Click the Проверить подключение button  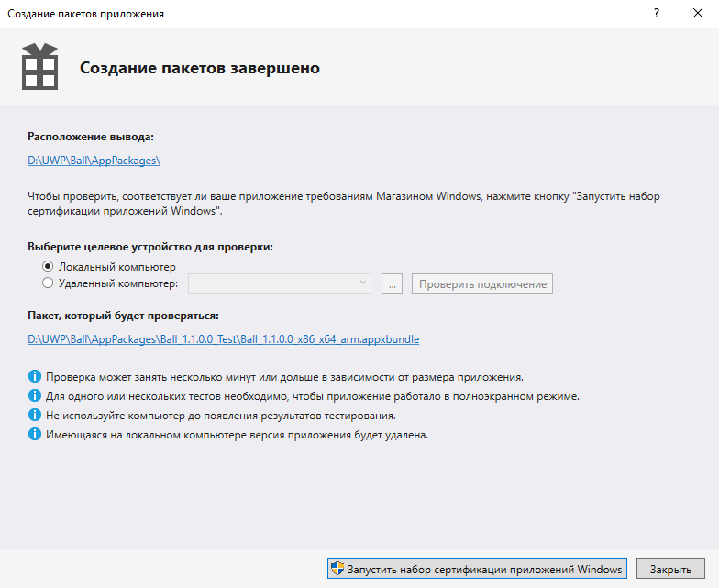(x=482, y=283)
